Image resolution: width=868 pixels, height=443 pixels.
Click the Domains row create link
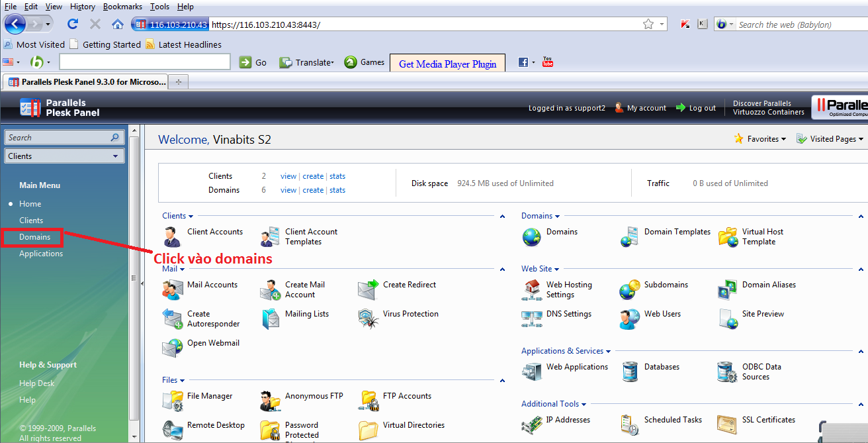[313, 190]
